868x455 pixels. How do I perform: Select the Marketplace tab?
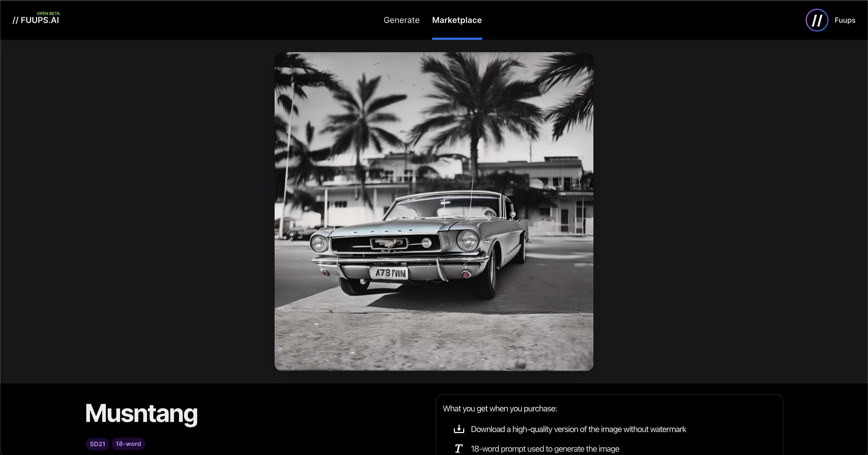457,20
